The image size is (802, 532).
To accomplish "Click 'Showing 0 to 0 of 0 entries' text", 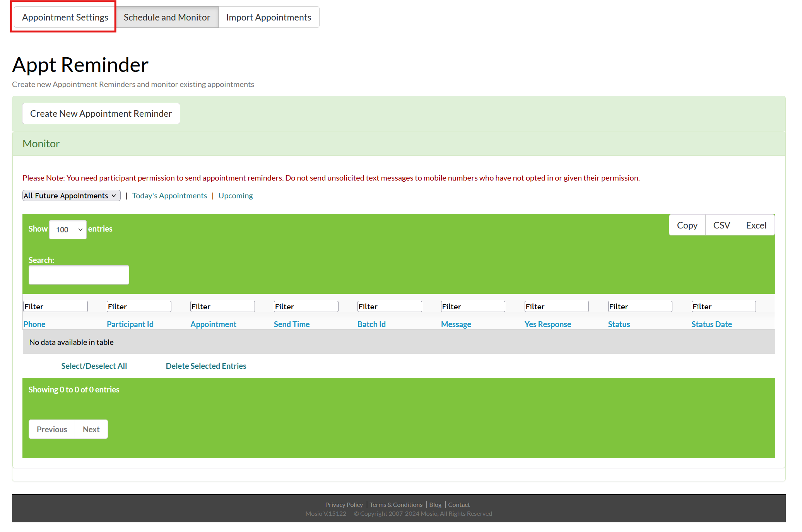I will [x=74, y=389].
